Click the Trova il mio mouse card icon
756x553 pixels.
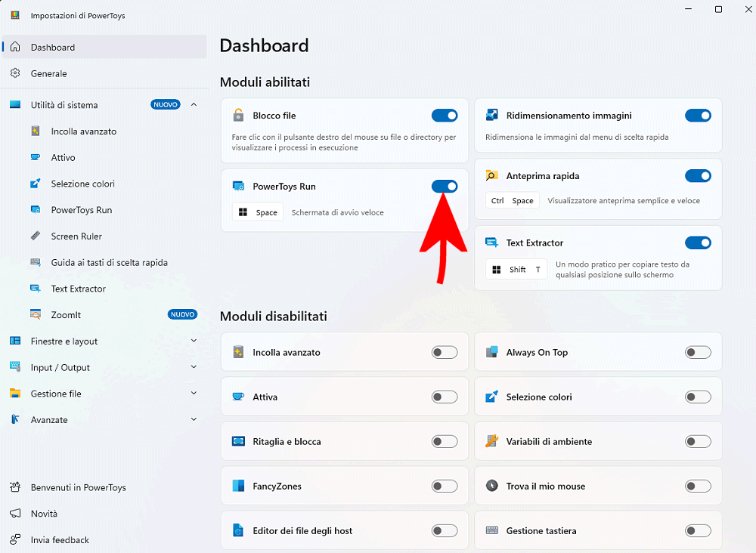pos(492,486)
